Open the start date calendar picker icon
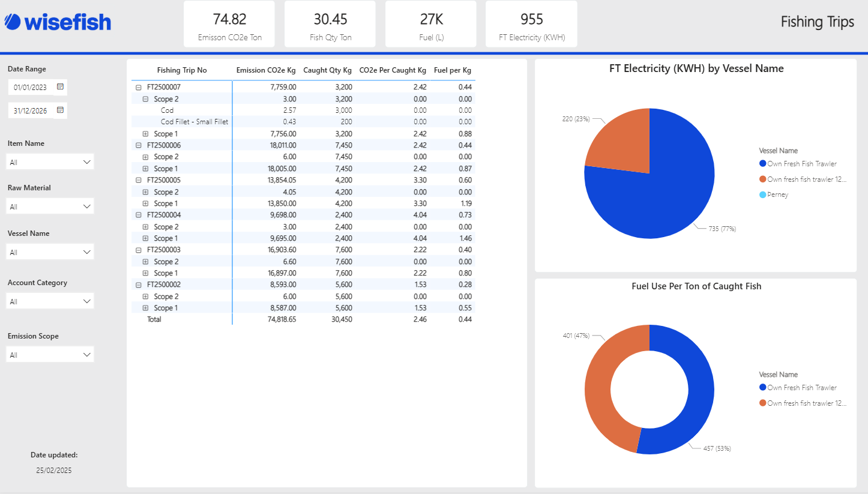 (60, 87)
